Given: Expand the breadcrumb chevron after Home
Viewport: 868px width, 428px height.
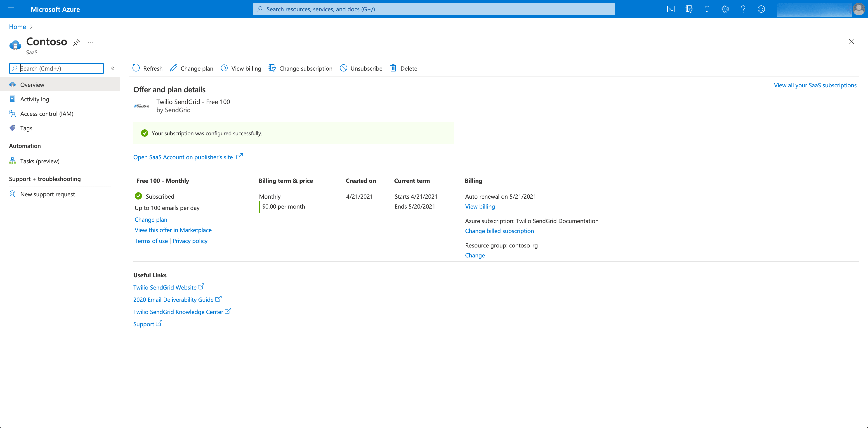Looking at the screenshot, I should click(x=31, y=27).
